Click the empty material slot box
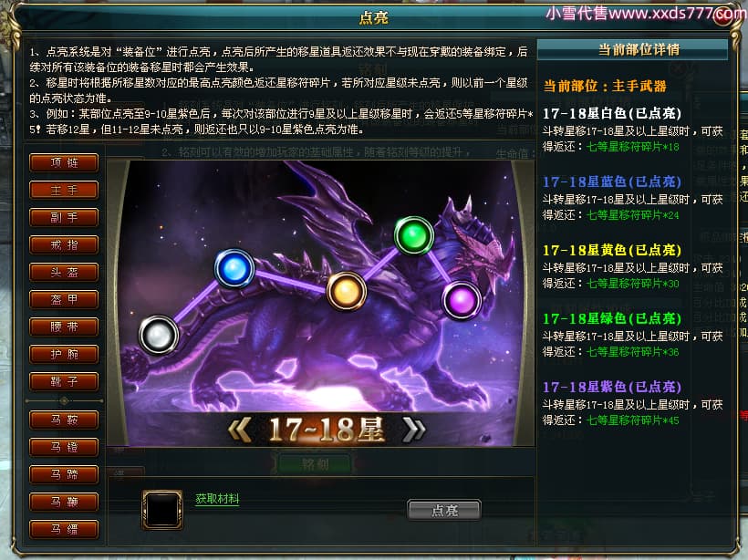The image size is (748, 560). (162, 510)
